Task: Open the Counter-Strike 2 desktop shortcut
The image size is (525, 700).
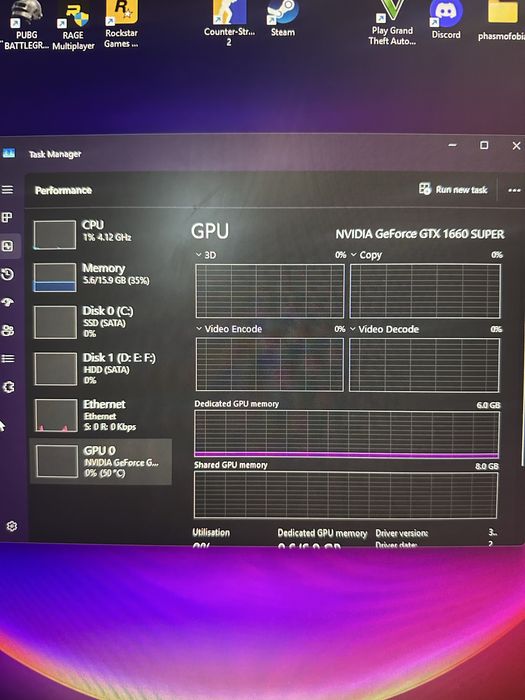Action: [229, 23]
